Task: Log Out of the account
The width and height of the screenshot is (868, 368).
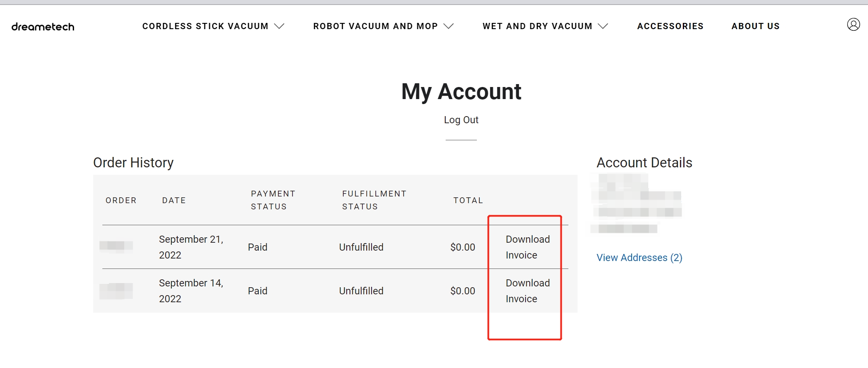Action: 461,120
